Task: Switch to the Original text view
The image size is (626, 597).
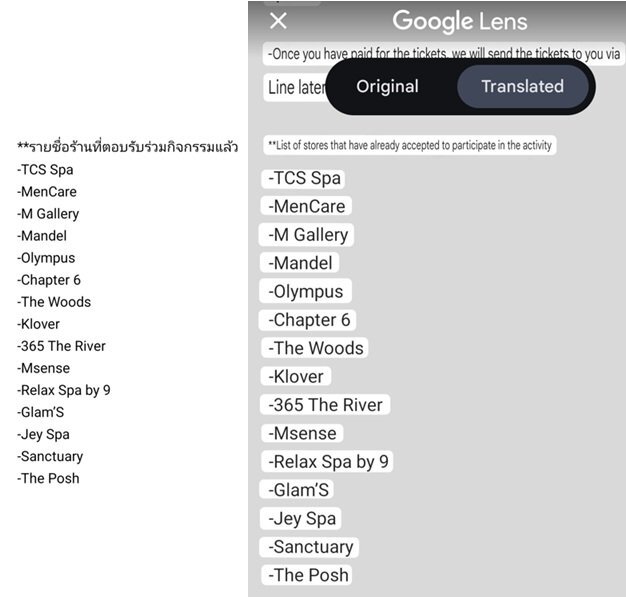Action: pos(387,86)
